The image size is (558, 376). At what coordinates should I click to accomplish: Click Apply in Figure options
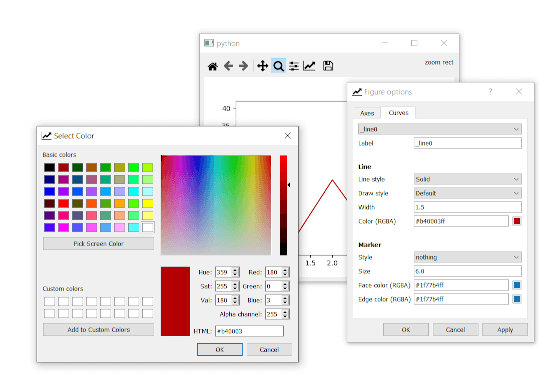tap(505, 329)
